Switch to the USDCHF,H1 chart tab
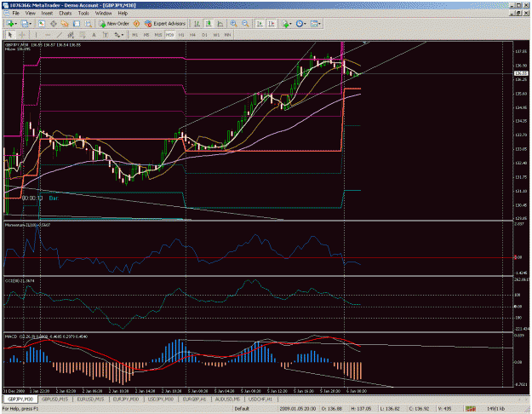 click(260, 399)
